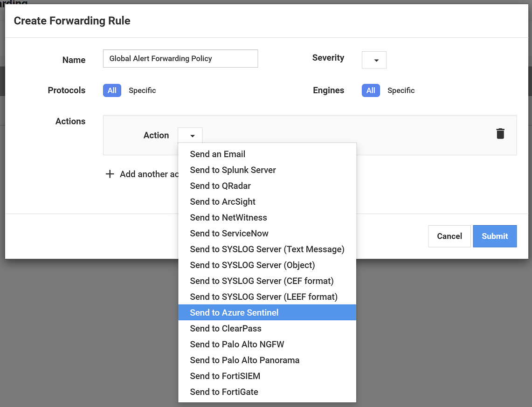Switch Engines to Specific
The image size is (532, 407).
(x=401, y=90)
